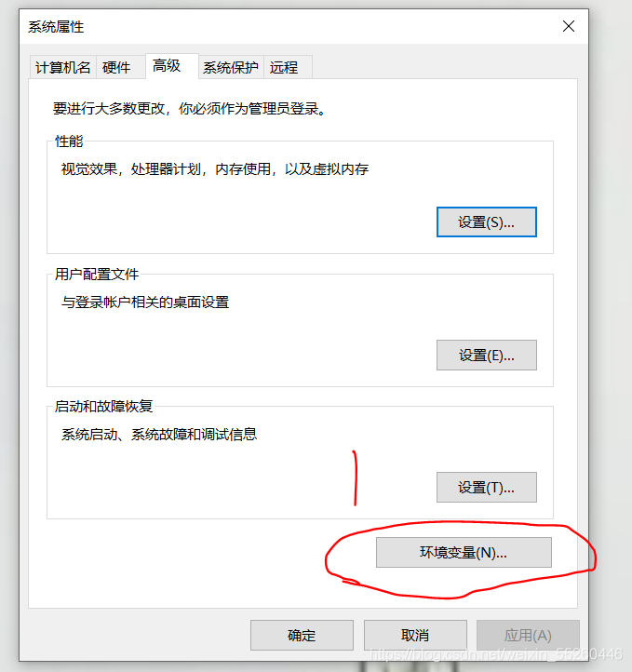Open 设置(E)... for user profiles
Screen dimensions: 632x672
click(x=486, y=355)
